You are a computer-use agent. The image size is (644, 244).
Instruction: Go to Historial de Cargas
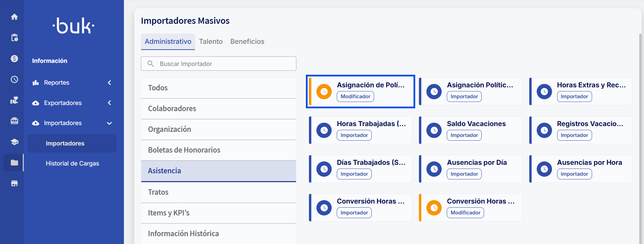point(72,163)
